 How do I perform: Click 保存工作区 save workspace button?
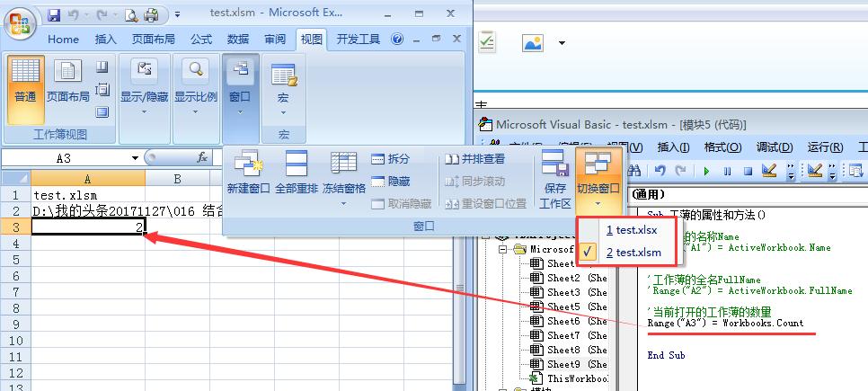(555, 178)
